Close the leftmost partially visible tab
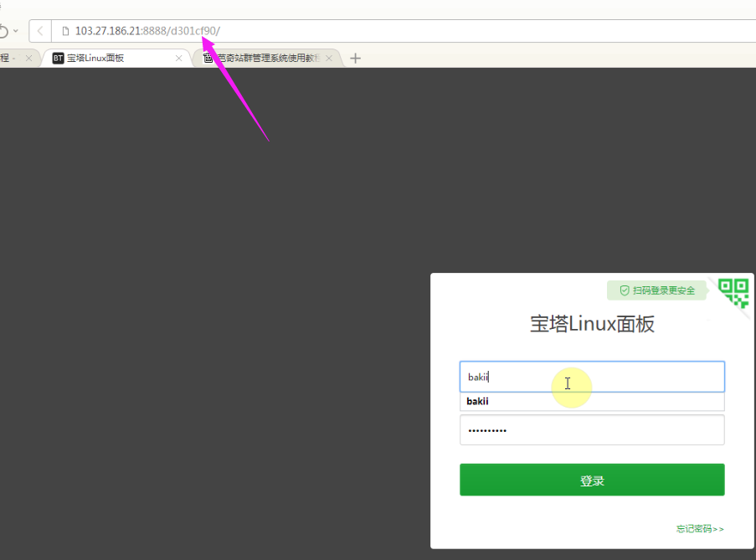The height and width of the screenshot is (560, 756). tap(29, 59)
